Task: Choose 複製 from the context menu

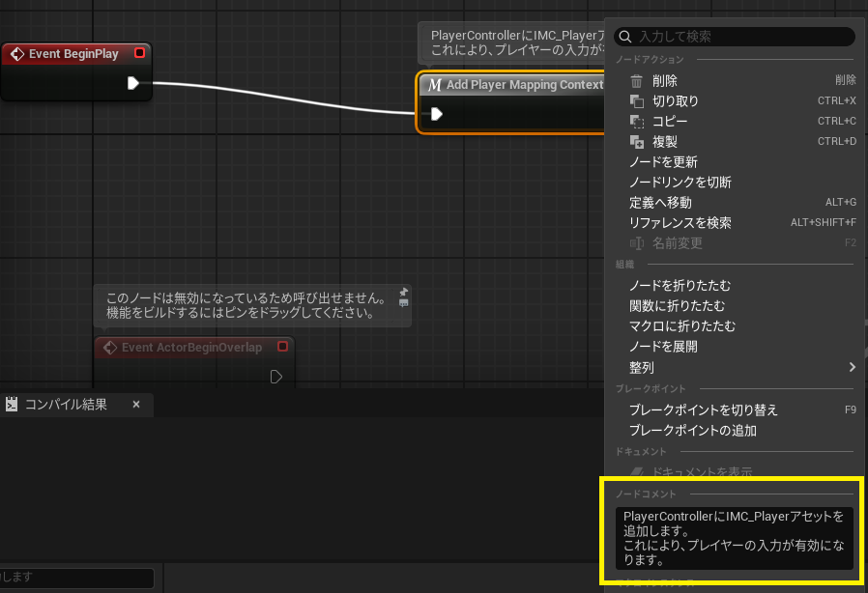Action: (x=737, y=142)
